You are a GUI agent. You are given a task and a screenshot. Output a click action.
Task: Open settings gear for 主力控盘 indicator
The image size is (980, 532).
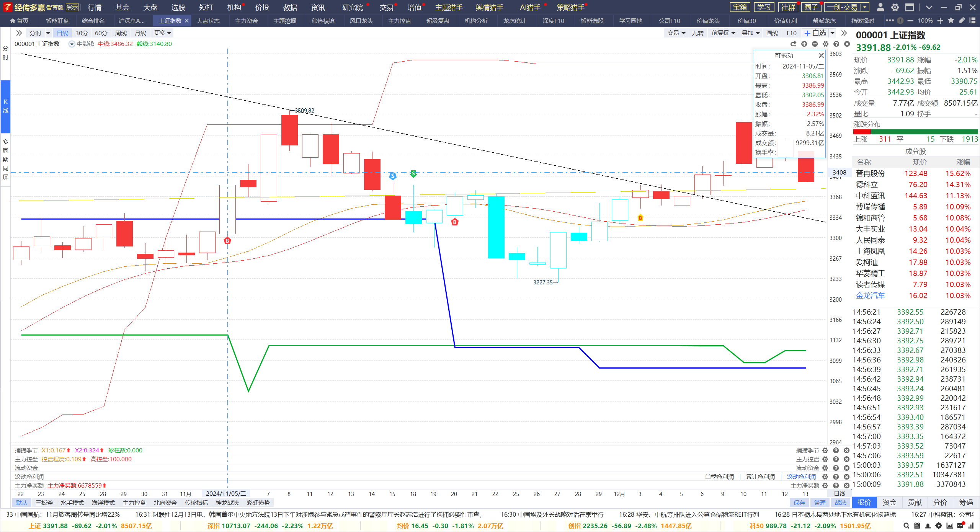[825, 459]
